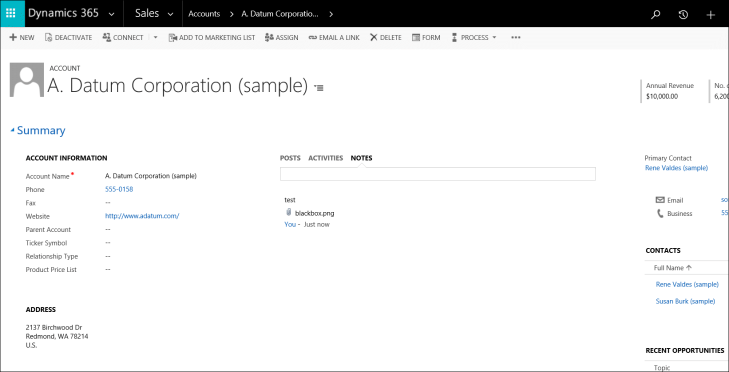Select the NOTES tab
The width and height of the screenshot is (729, 372).
(x=361, y=158)
